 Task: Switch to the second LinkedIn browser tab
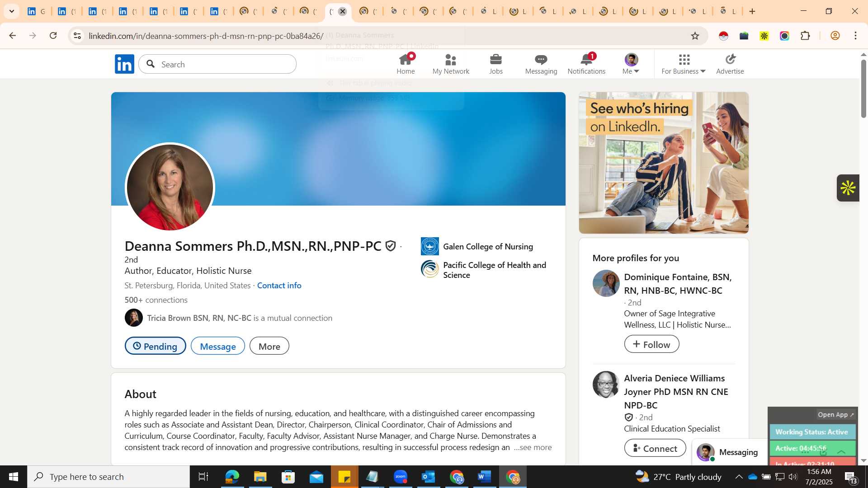click(x=66, y=11)
